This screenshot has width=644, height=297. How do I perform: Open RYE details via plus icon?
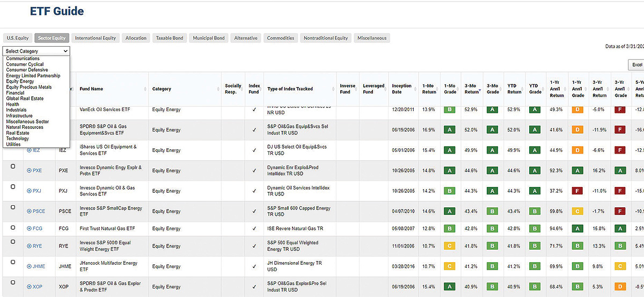click(x=29, y=247)
